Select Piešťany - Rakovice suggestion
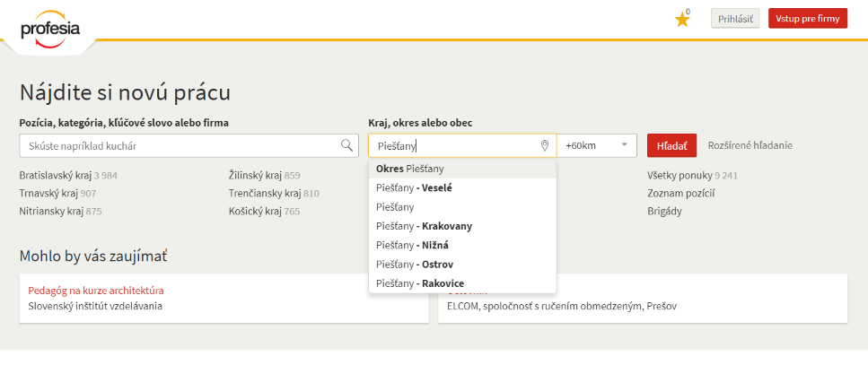 pyautogui.click(x=462, y=283)
